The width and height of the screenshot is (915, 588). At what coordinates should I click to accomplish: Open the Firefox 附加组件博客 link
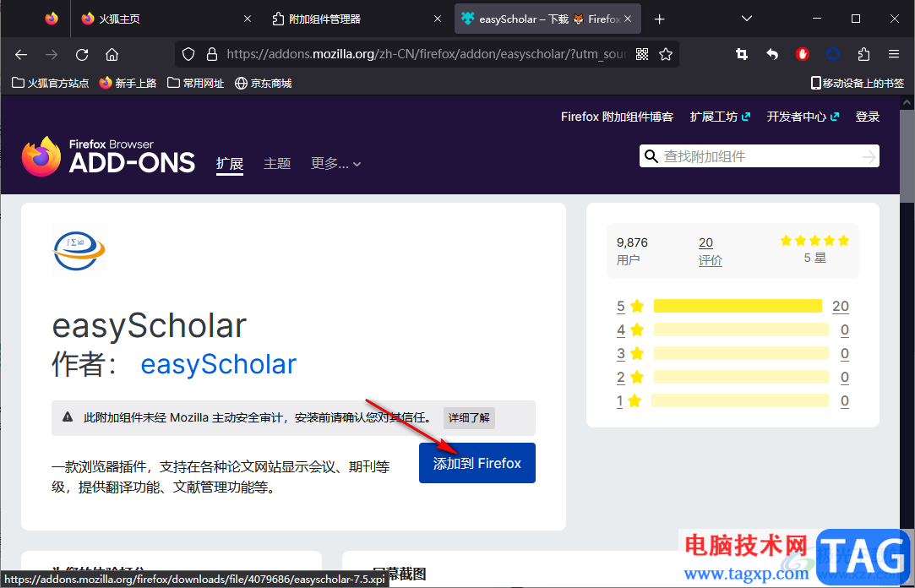[617, 117]
